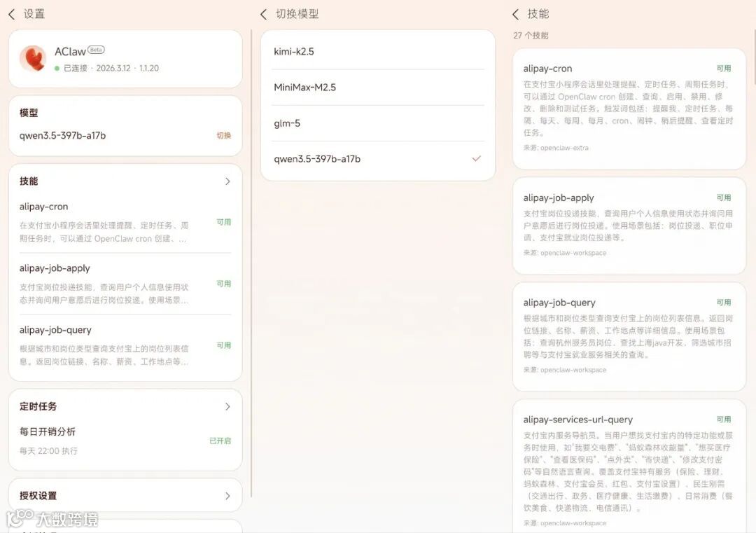Click the 每天 22:00 执行 schedule text
Screen dimensions: 756x533
pos(48,451)
